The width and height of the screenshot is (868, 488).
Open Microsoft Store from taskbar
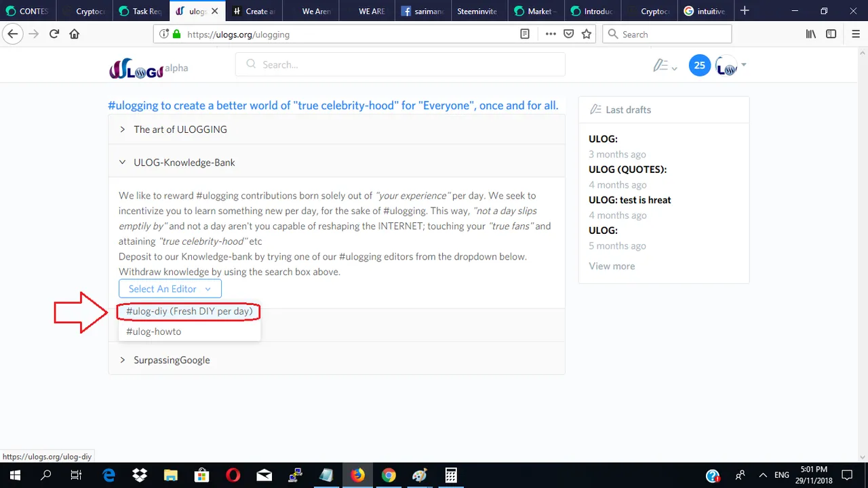point(201,475)
